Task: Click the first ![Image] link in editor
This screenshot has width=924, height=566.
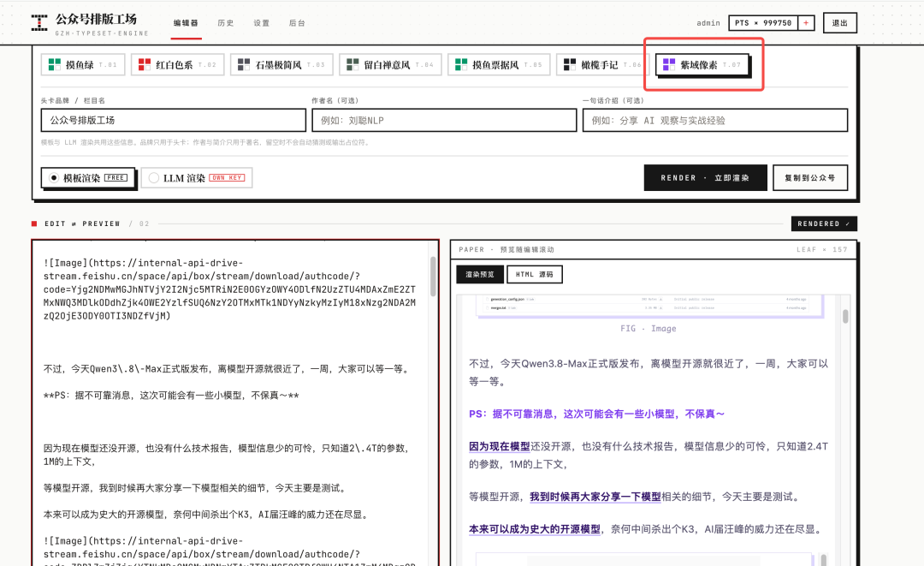Action: pyautogui.click(x=230, y=289)
